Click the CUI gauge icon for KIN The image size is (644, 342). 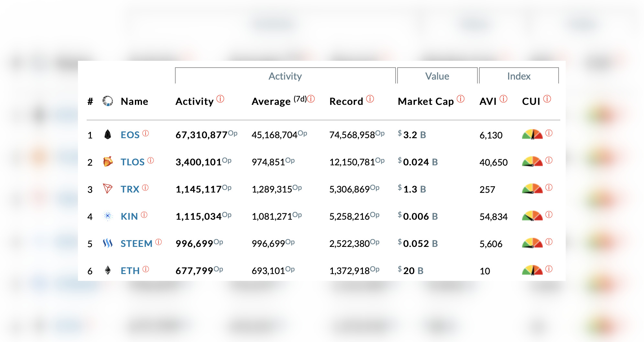pyautogui.click(x=532, y=216)
